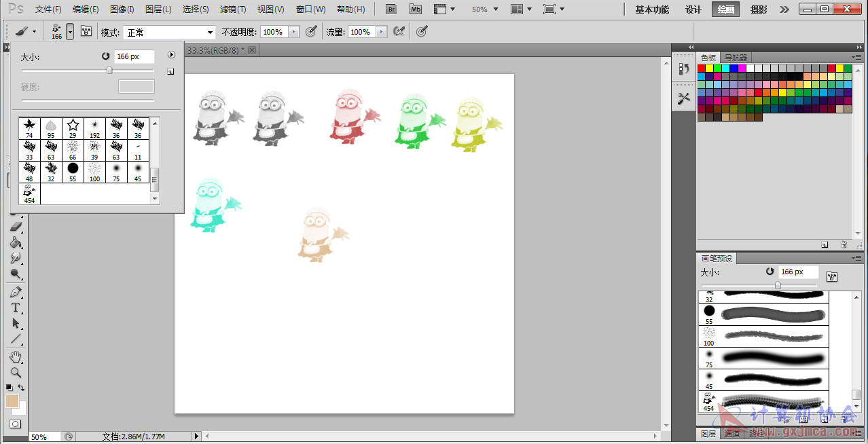Viewport: 868px width, 444px height.
Task: Switch to the 通道 tab
Action: tap(731, 434)
